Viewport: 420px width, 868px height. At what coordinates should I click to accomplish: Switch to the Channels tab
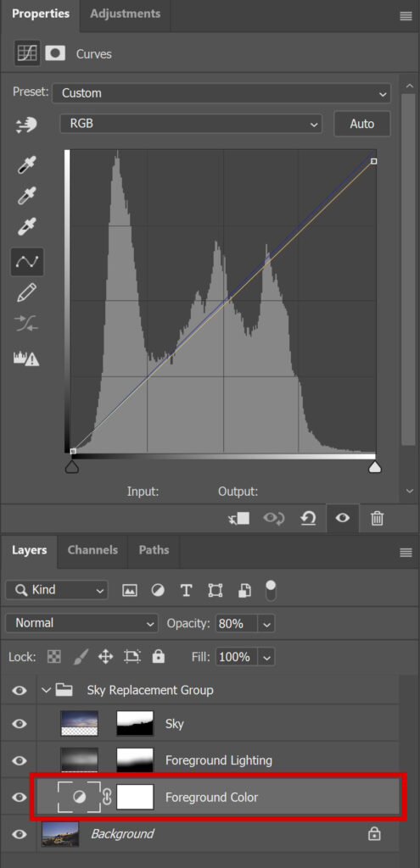point(92,550)
